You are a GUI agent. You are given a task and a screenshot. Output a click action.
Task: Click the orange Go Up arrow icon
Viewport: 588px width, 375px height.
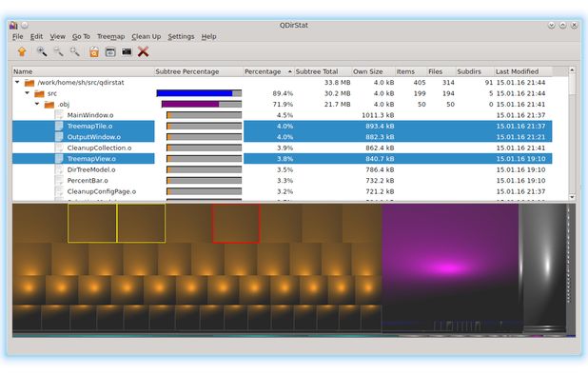tap(22, 51)
